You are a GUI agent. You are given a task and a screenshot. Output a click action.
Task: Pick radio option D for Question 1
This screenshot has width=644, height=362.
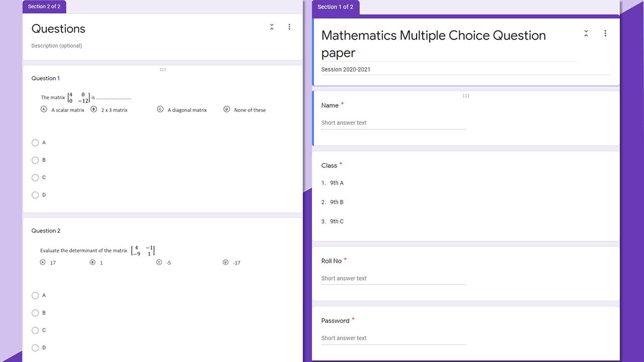click(x=35, y=195)
